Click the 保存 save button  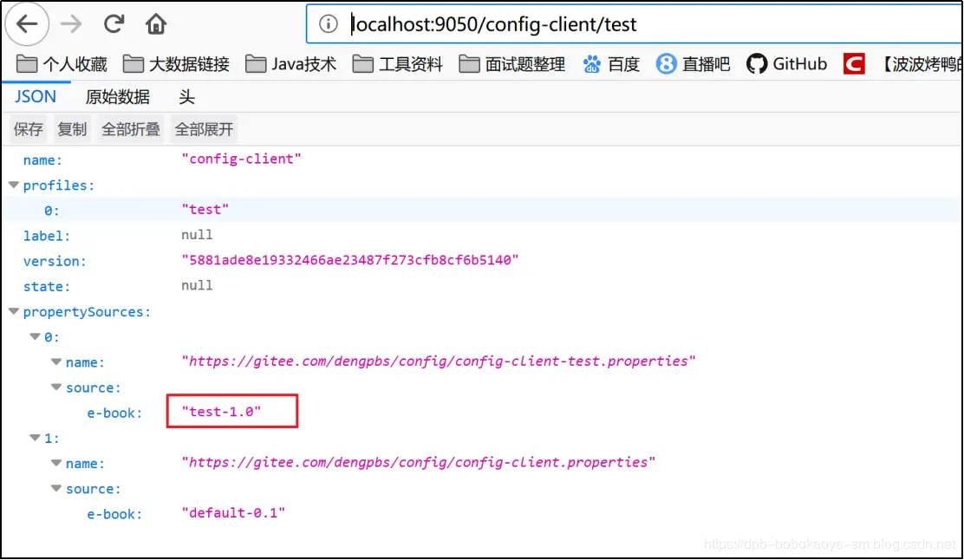(x=29, y=129)
